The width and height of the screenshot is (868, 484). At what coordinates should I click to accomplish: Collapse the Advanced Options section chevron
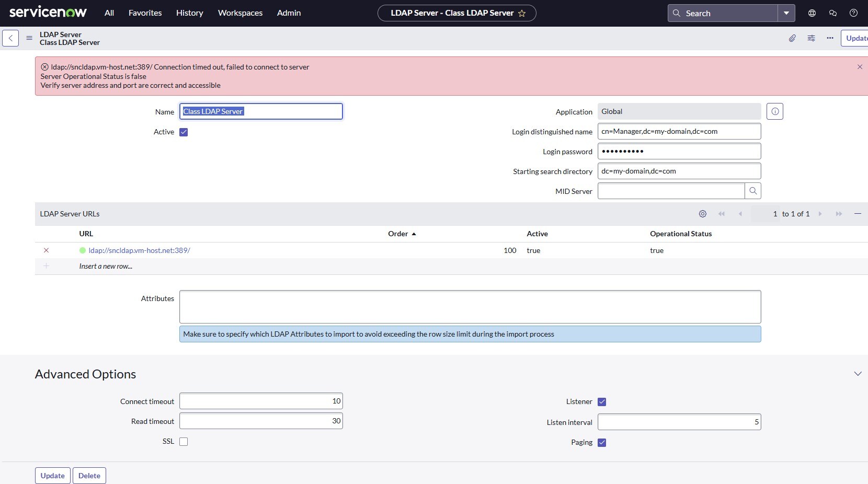pyautogui.click(x=858, y=373)
